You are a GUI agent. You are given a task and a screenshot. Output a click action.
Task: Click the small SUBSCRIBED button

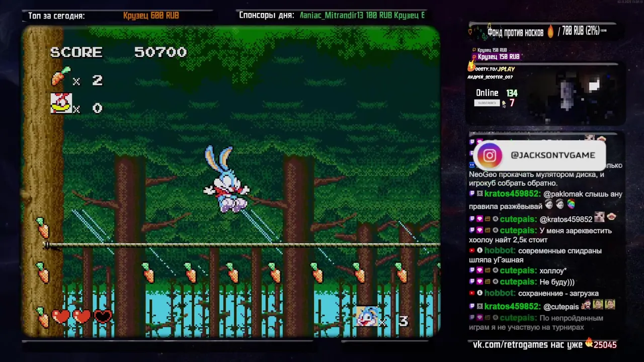487,103
